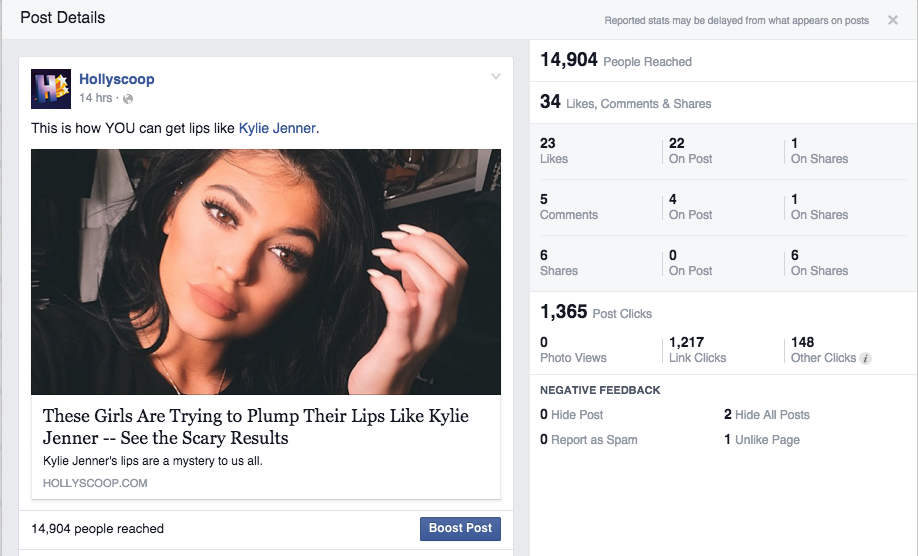Click the 1,217 Link Clicks value
Image resolution: width=918 pixels, height=556 pixels.
click(x=697, y=350)
